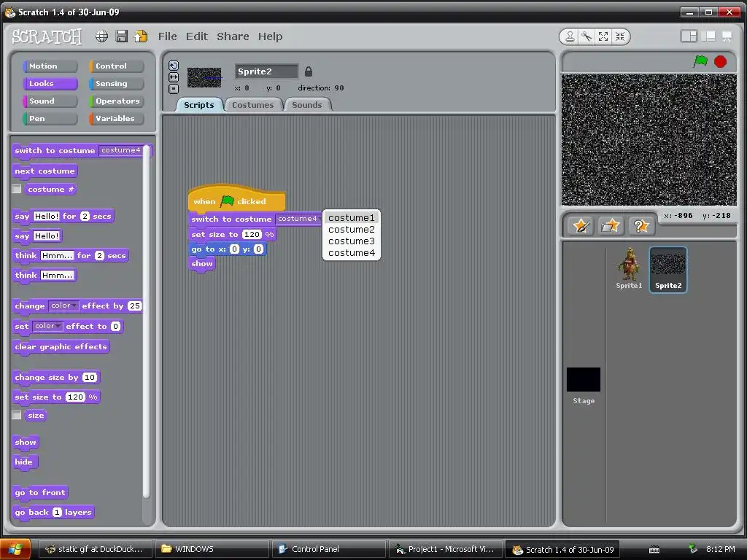The height and width of the screenshot is (560, 747).
Task: Click the go to front block
Action: pyautogui.click(x=40, y=492)
